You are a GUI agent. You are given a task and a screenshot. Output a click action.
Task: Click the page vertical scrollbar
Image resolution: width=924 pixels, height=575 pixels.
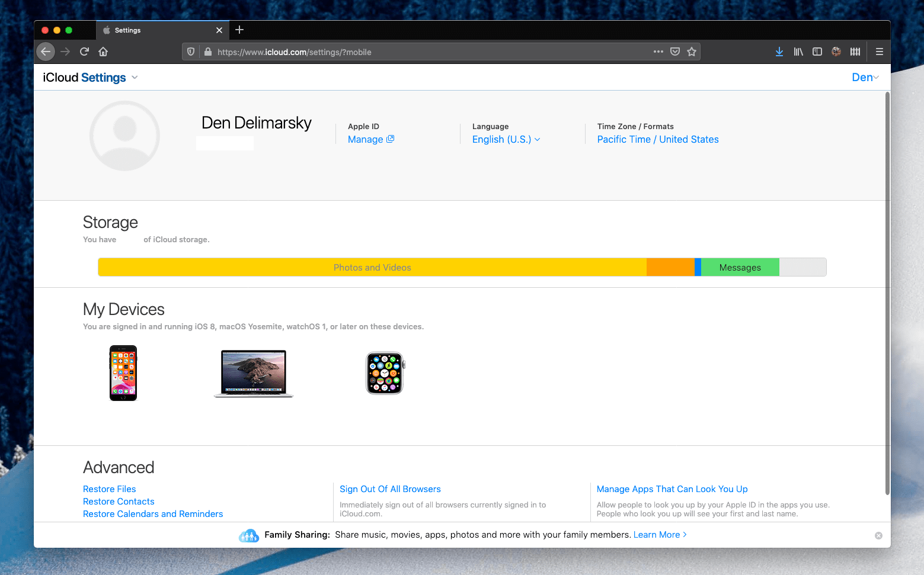click(887, 293)
